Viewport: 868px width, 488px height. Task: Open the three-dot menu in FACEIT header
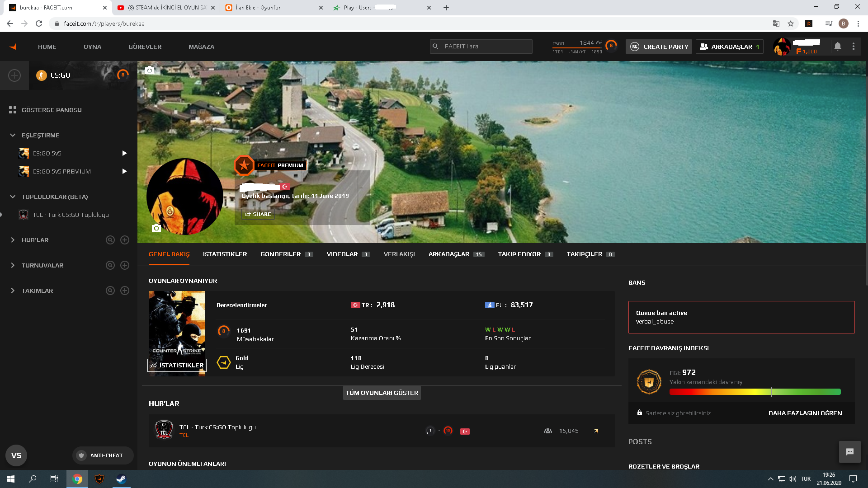[x=854, y=47]
